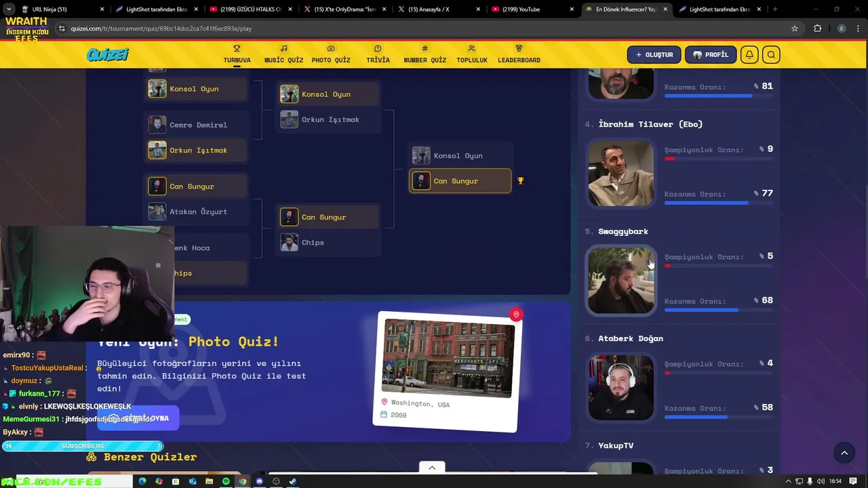Click Orkun Işıtmak in semifinal bracket
Viewport: 868px width, 488px height.
pyautogui.click(x=328, y=119)
